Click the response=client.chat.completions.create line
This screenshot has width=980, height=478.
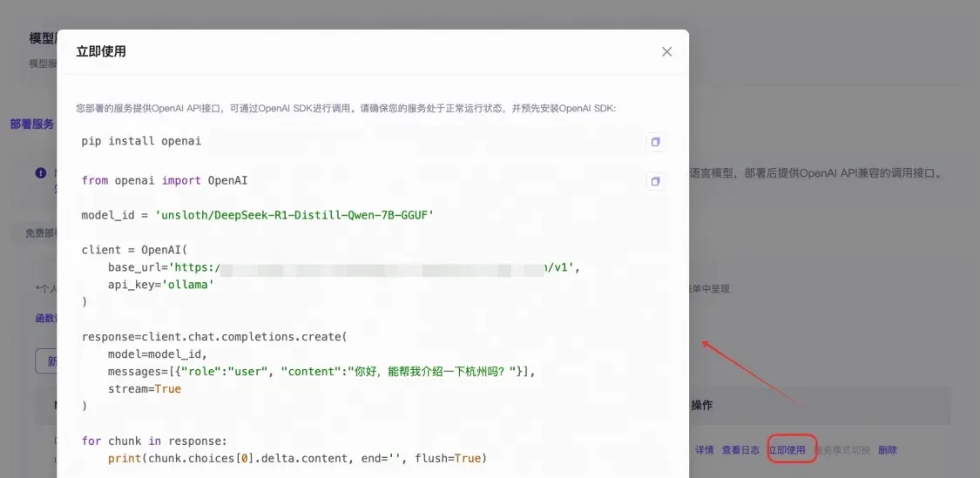pos(213,337)
